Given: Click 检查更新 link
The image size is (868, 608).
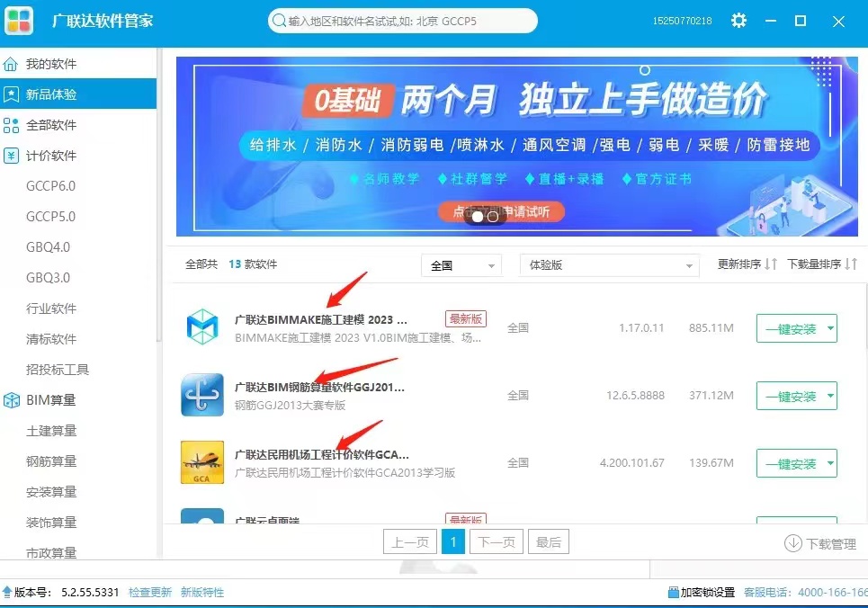Looking at the screenshot, I should click(x=150, y=593).
